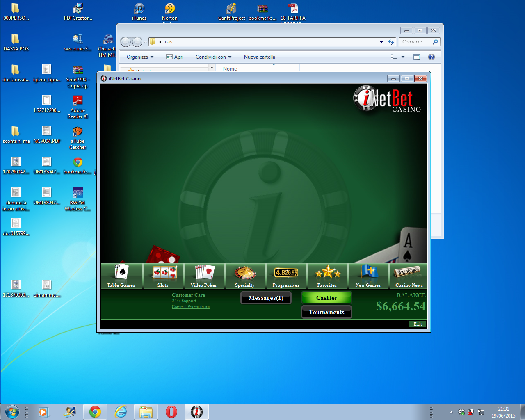The width and height of the screenshot is (525, 420).
Task: Select the 000PERSO folder on desktop
Action: click(16, 11)
